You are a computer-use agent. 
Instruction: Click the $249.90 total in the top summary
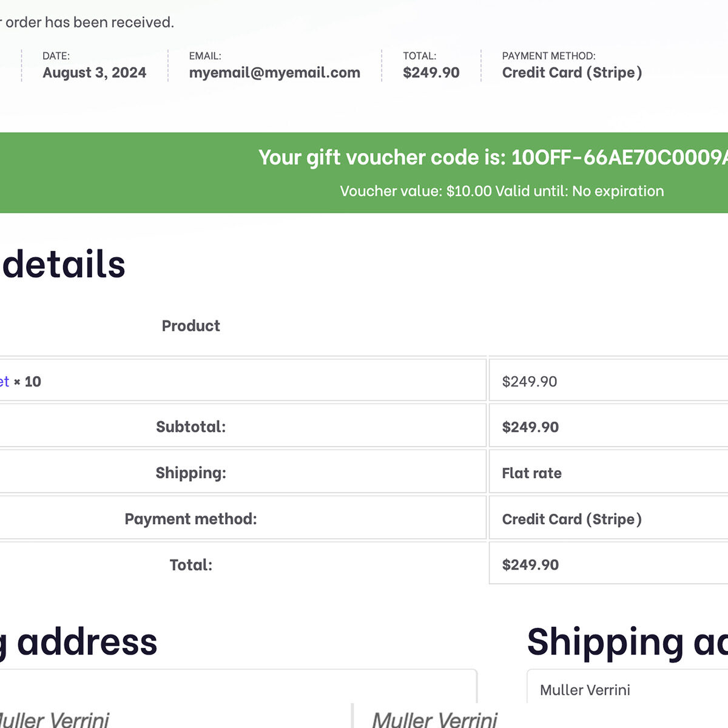tap(431, 73)
